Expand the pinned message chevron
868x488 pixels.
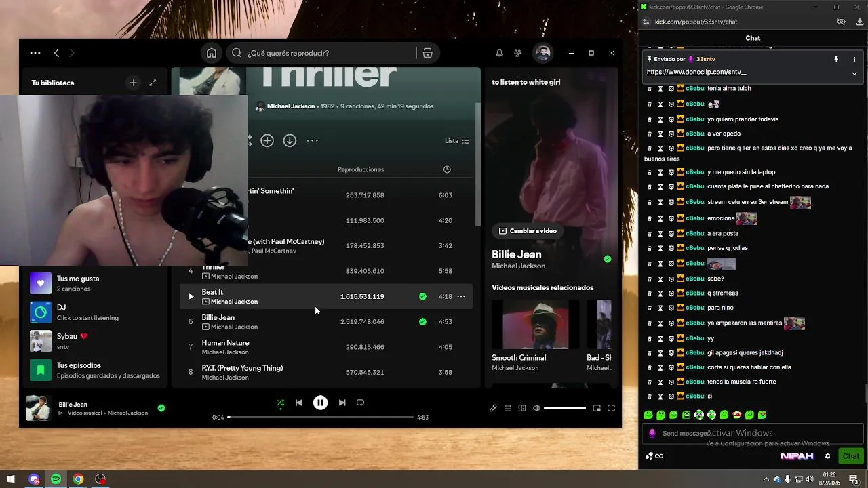[854, 73]
